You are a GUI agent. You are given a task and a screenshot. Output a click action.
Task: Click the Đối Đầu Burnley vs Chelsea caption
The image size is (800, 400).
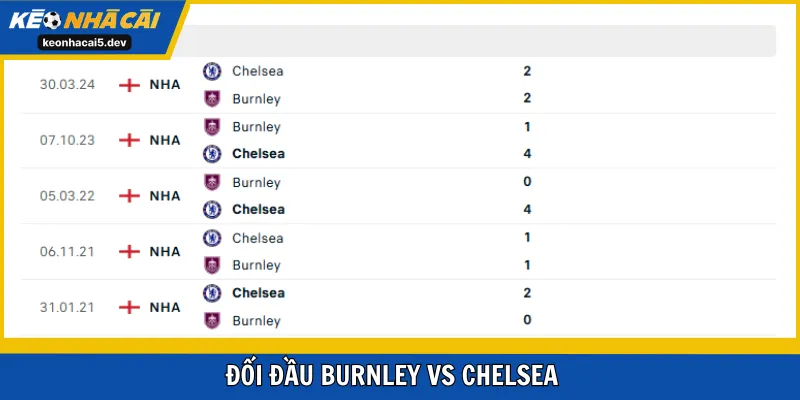tap(400, 376)
